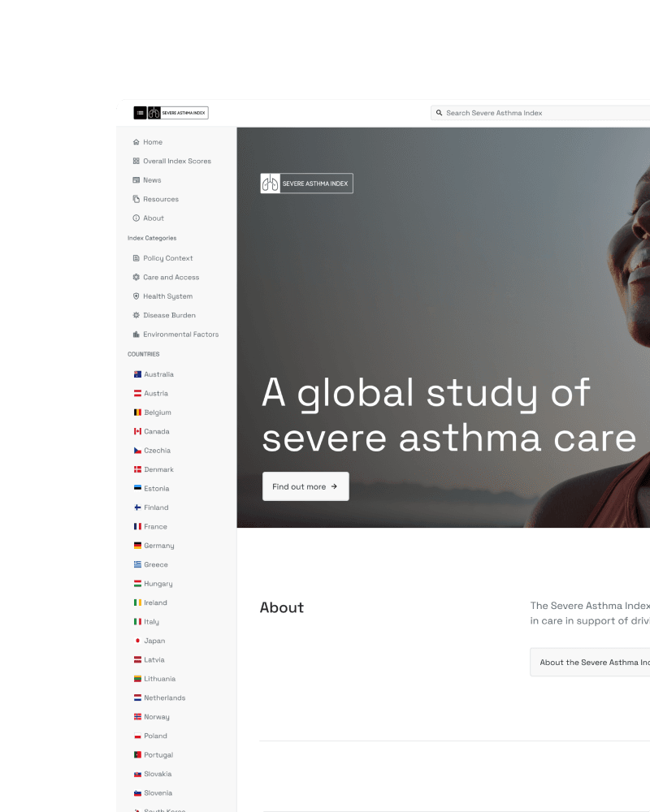The height and width of the screenshot is (812, 650).
Task: Click the About section heading
Action: click(282, 607)
